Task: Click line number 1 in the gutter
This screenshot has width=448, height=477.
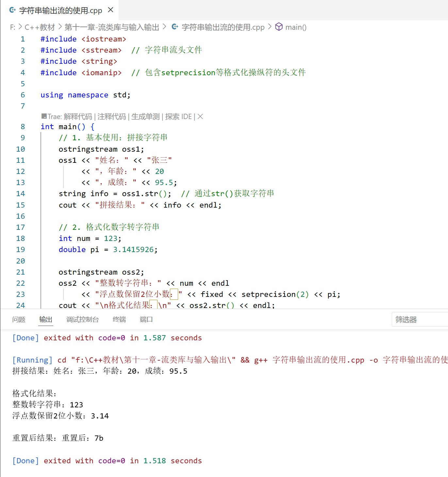Action: click(x=23, y=39)
